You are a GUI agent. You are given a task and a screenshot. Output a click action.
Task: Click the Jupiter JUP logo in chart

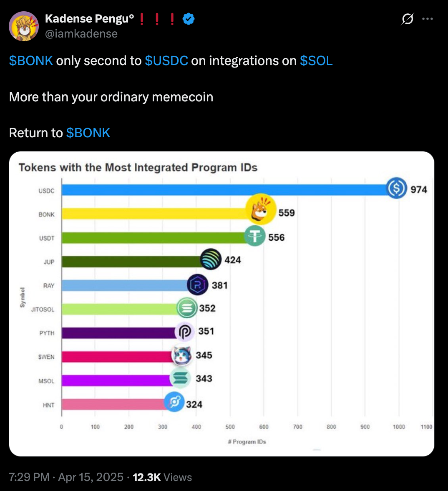[211, 259]
